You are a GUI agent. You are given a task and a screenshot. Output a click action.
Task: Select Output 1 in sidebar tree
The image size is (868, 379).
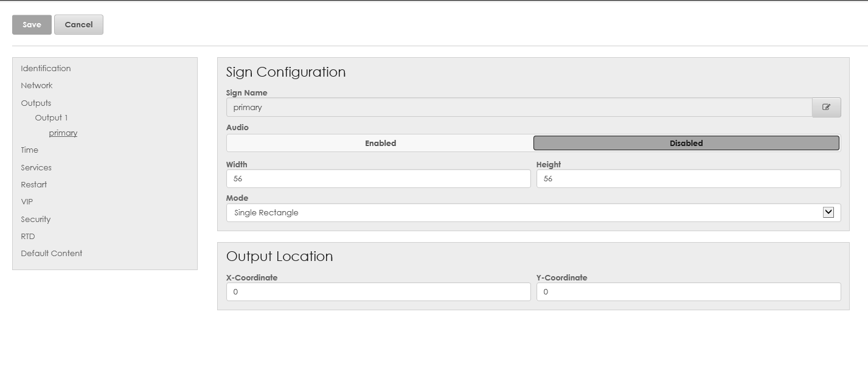tap(51, 117)
